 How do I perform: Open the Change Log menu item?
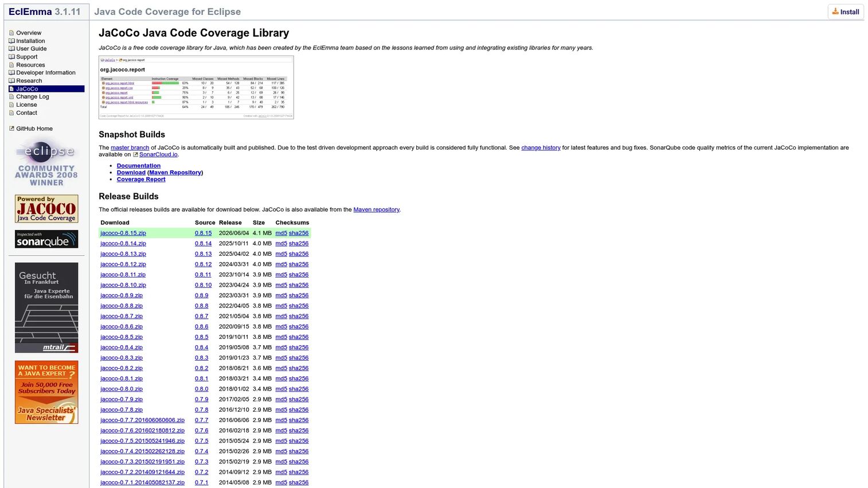click(32, 97)
